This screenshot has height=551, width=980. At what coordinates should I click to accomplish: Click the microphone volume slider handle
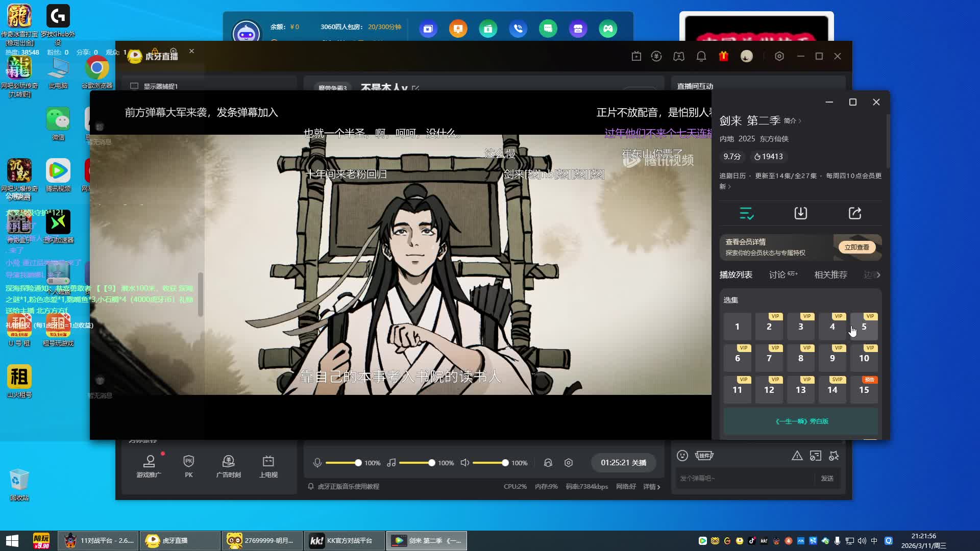[358, 463]
